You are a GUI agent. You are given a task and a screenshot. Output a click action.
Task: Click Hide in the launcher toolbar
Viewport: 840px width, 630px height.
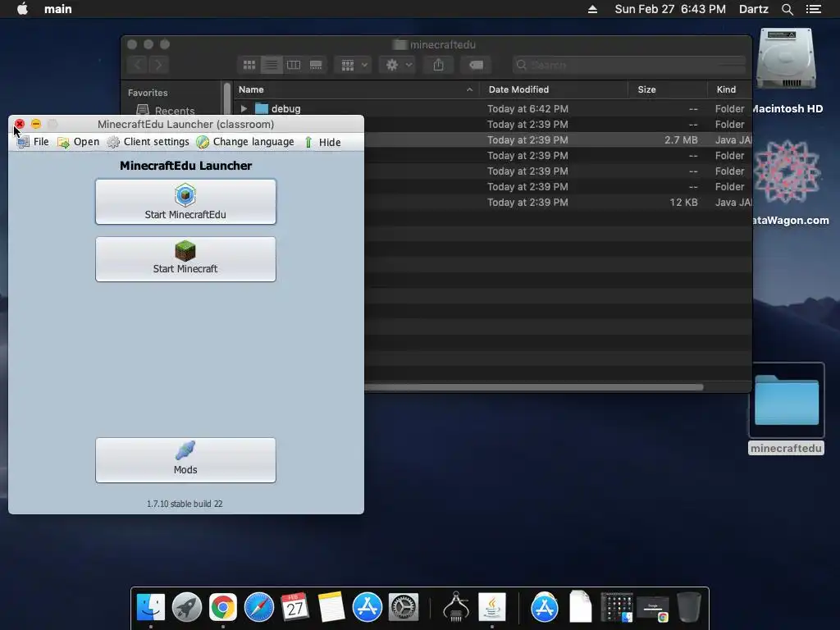(x=322, y=142)
